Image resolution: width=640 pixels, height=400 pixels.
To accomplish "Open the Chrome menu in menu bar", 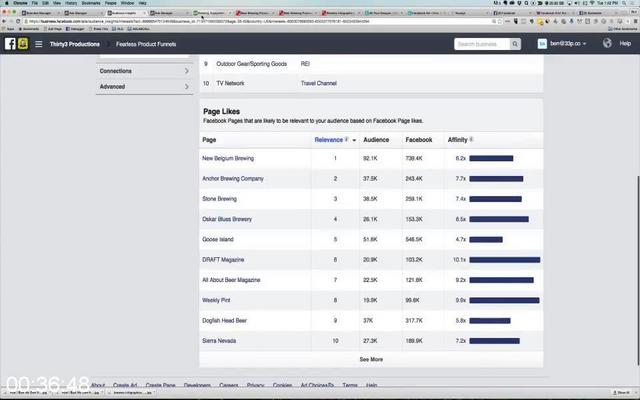I will tap(20, 3).
